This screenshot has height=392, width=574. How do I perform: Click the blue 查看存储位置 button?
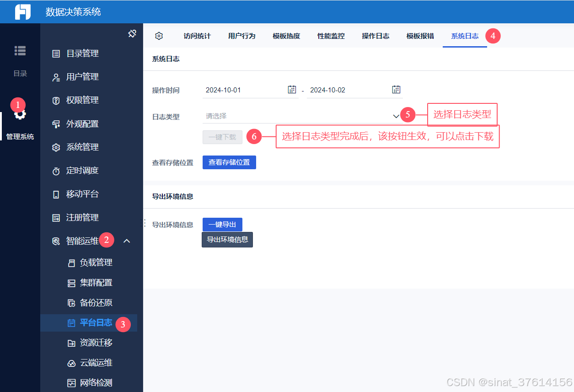coord(229,162)
